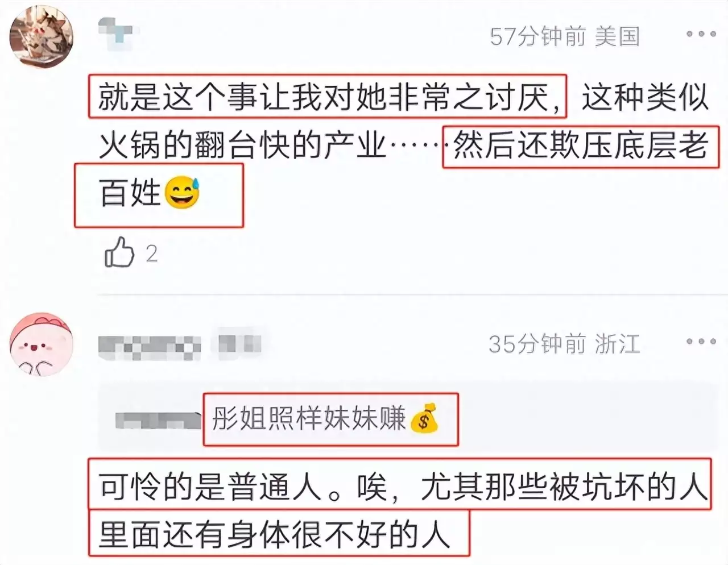Click the 57分钟前 美国 timestamp
This screenshot has height=565, width=728.
tap(565, 36)
